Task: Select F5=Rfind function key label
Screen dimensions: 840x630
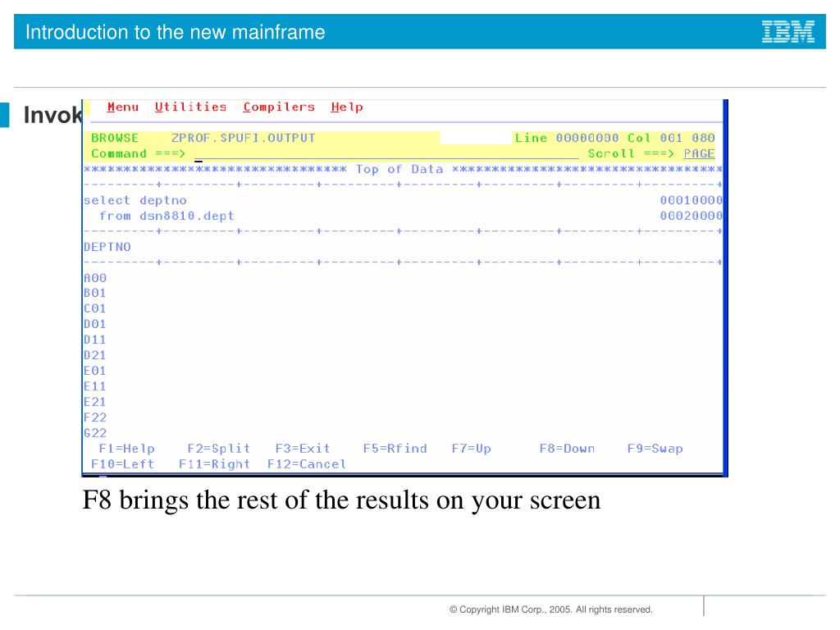Action: [395, 449]
